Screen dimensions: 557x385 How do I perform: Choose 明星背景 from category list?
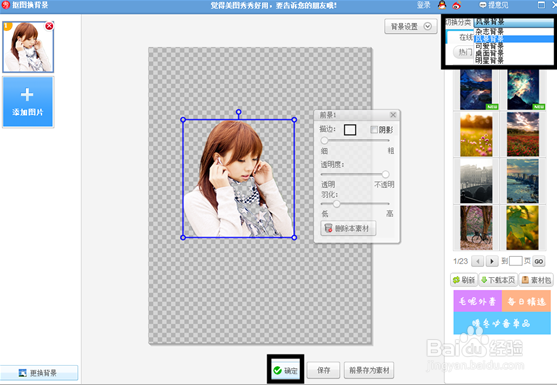[x=514, y=60]
